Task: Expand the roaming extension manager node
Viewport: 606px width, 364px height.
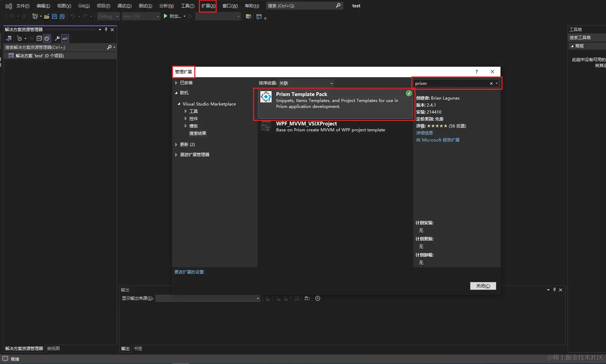Action: (x=176, y=155)
